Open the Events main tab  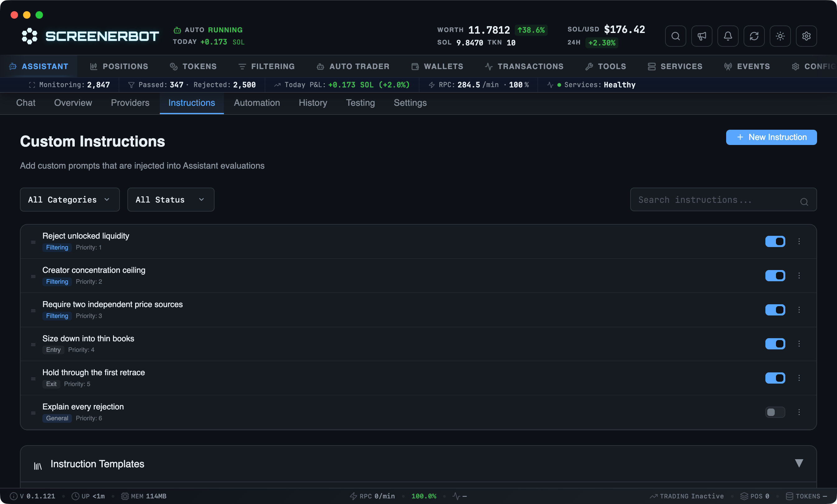click(x=747, y=67)
